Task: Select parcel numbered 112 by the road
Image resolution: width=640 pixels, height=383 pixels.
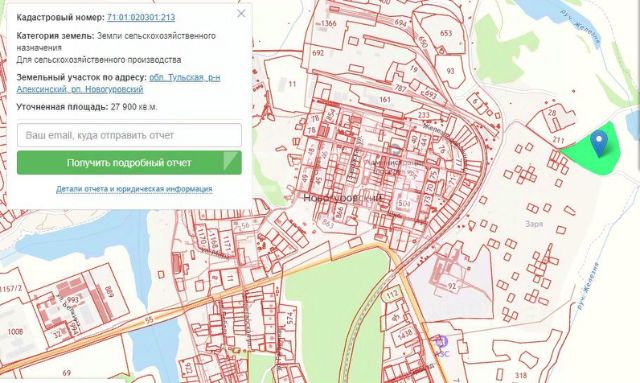Action: point(392,294)
